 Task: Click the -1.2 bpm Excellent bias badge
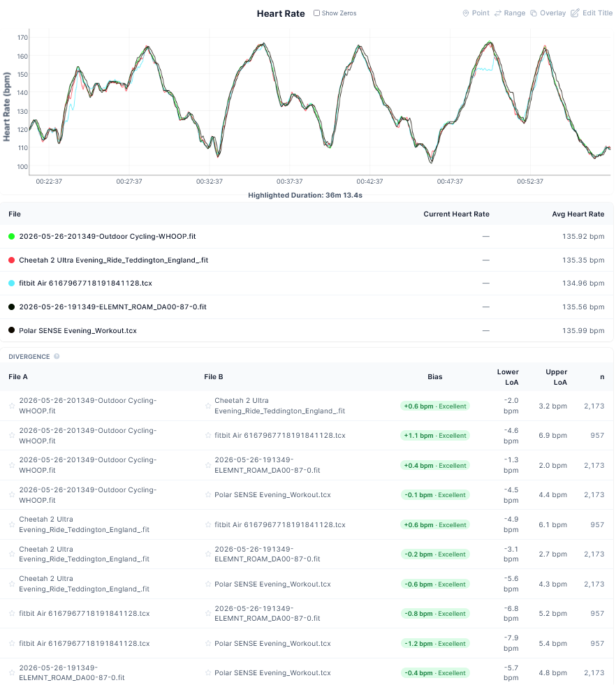434,644
